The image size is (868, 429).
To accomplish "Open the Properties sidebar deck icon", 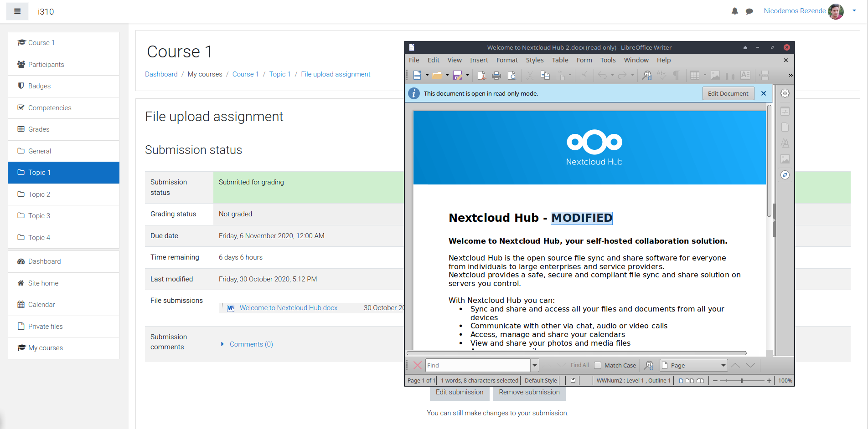I will [785, 111].
